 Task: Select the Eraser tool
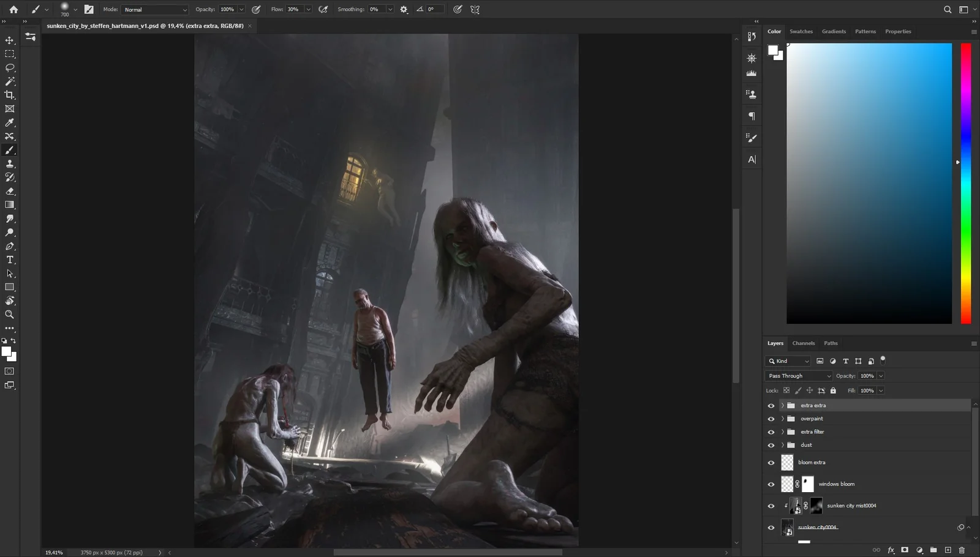pyautogui.click(x=9, y=191)
